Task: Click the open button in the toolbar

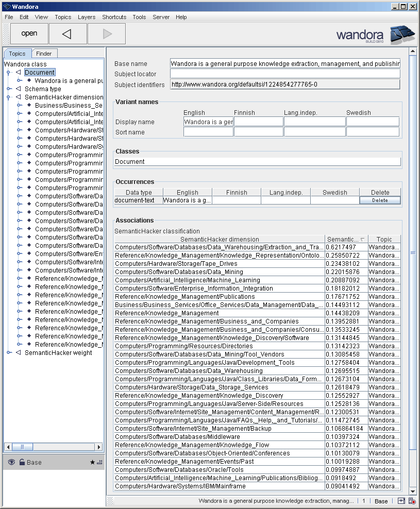Action: [29, 33]
